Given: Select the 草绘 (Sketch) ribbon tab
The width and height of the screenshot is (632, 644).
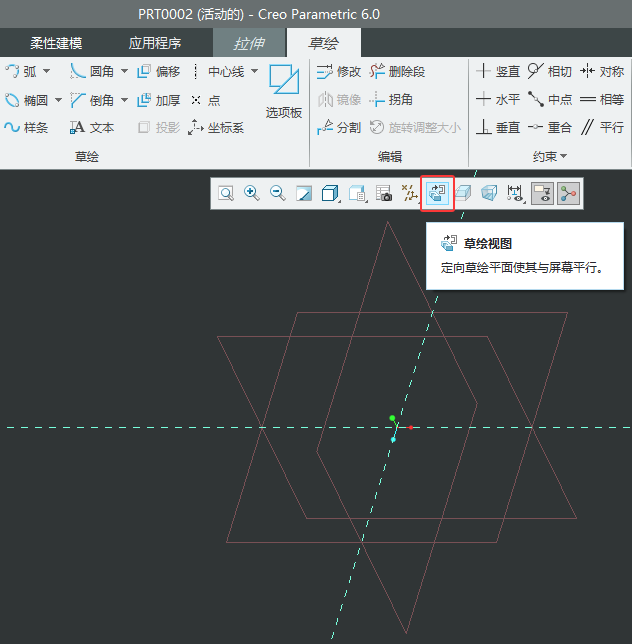Looking at the screenshot, I should coord(324,43).
